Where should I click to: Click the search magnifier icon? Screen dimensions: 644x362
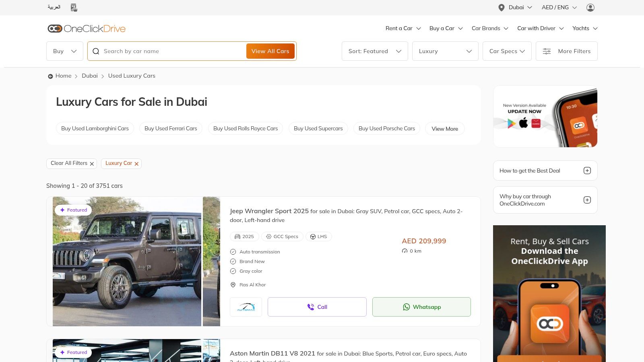coord(96,51)
